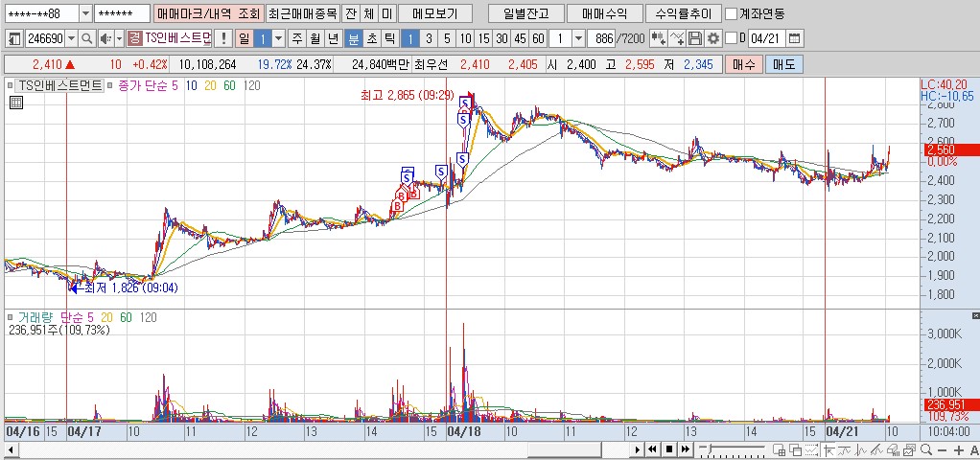
Task: Click the 잔 button
Action: pyautogui.click(x=351, y=13)
